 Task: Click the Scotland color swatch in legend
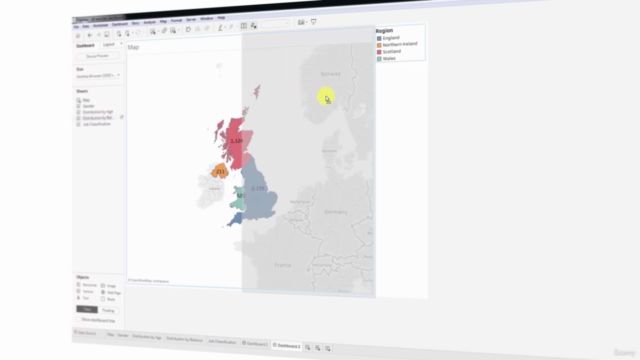point(379,52)
